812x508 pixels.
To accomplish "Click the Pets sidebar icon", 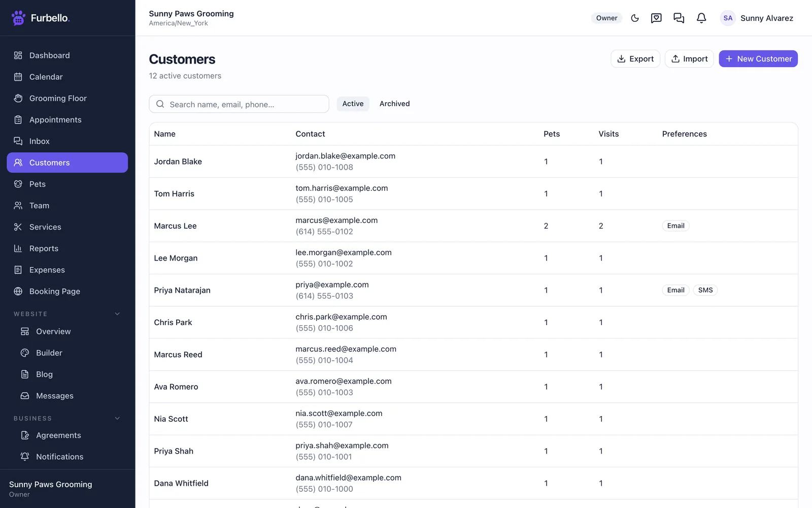I will 18,184.
